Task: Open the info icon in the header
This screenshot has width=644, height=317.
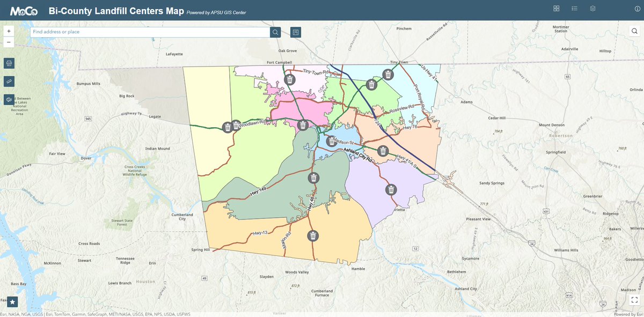Action: tap(637, 9)
